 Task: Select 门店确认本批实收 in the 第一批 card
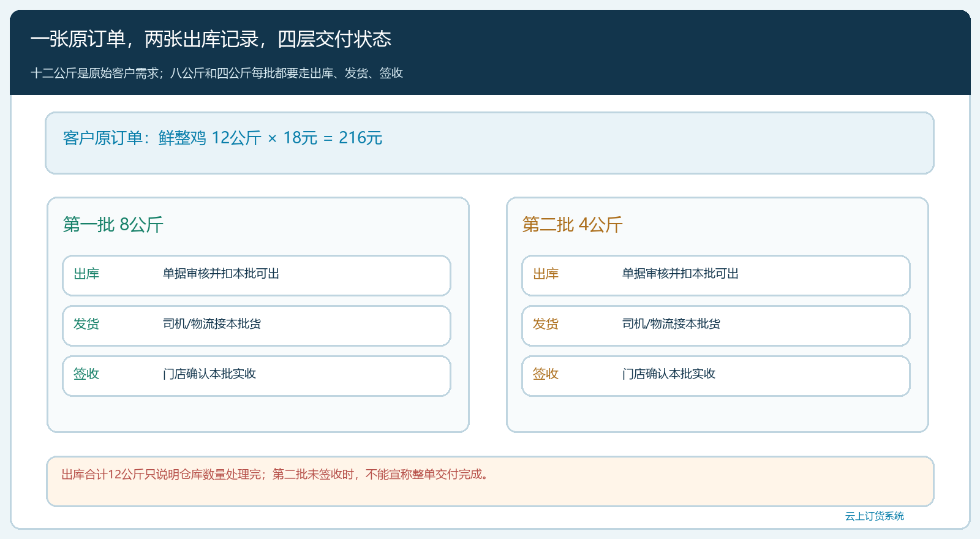pyautogui.click(x=209, y=374)
